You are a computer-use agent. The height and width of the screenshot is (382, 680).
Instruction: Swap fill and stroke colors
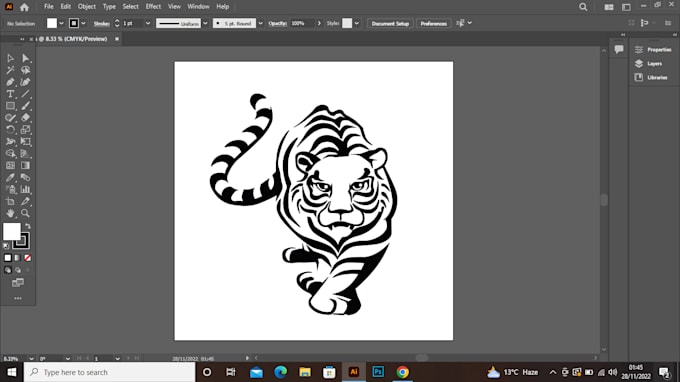click(28, 226)
